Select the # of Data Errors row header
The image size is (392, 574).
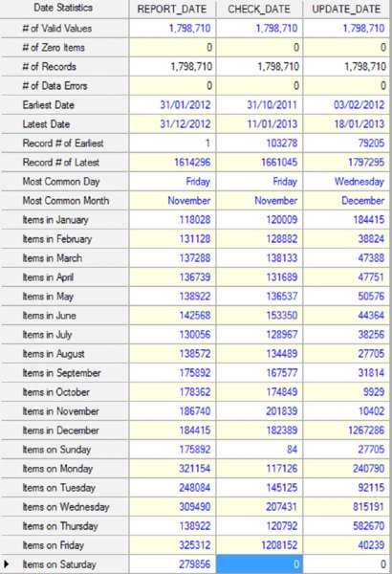(x=54, y=86)
